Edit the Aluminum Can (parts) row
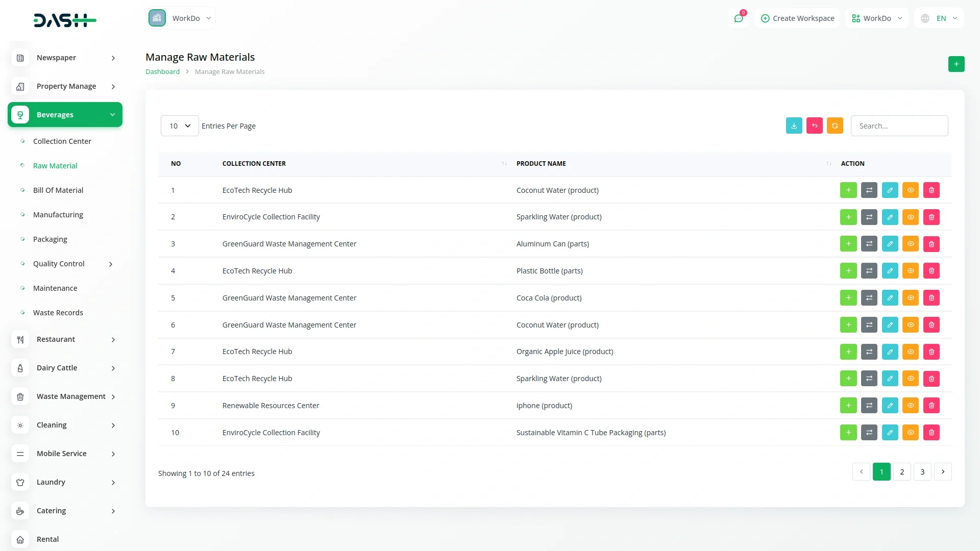Viewport: 980px width, 551px height. 890,244
